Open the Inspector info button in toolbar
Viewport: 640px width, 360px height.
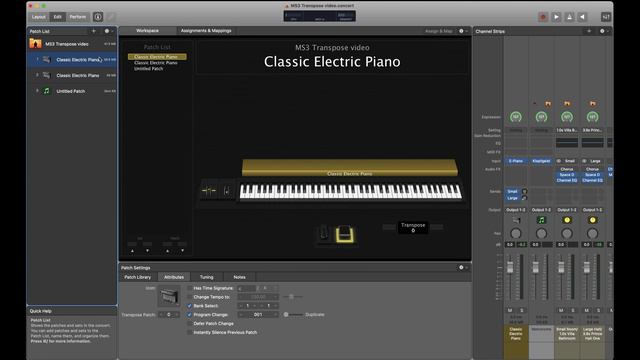(98, 17)
